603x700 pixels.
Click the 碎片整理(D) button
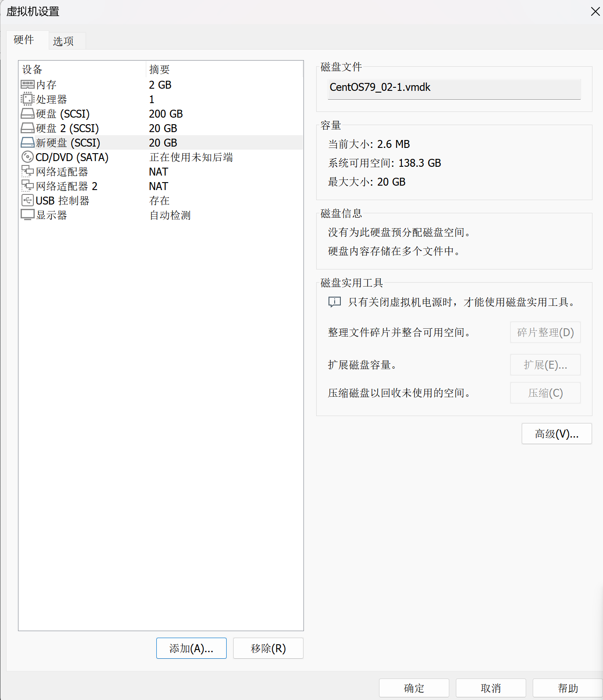[545, 332]
